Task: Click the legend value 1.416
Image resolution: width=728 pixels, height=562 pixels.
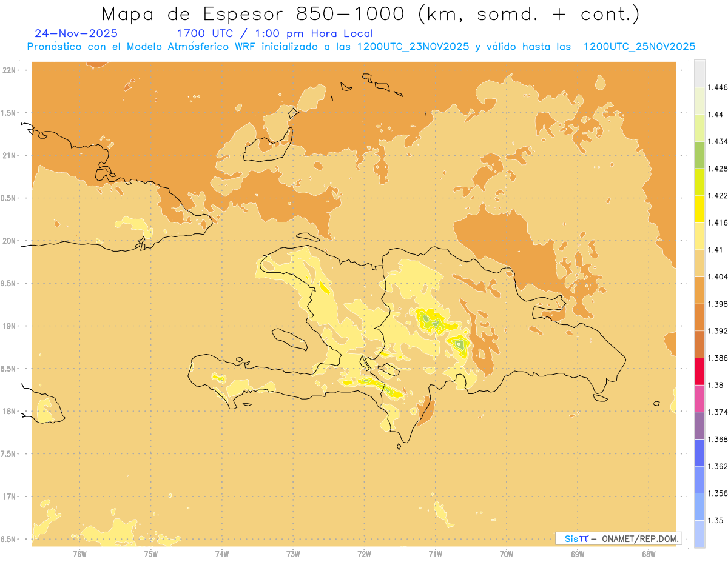Action: (x=719, y=222)
